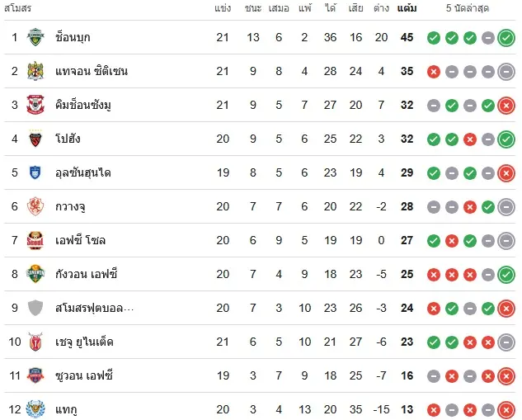Screen dimensions: 522x420
Task: Click the กวางจู team emblem
Action: [x=35, y=206]
